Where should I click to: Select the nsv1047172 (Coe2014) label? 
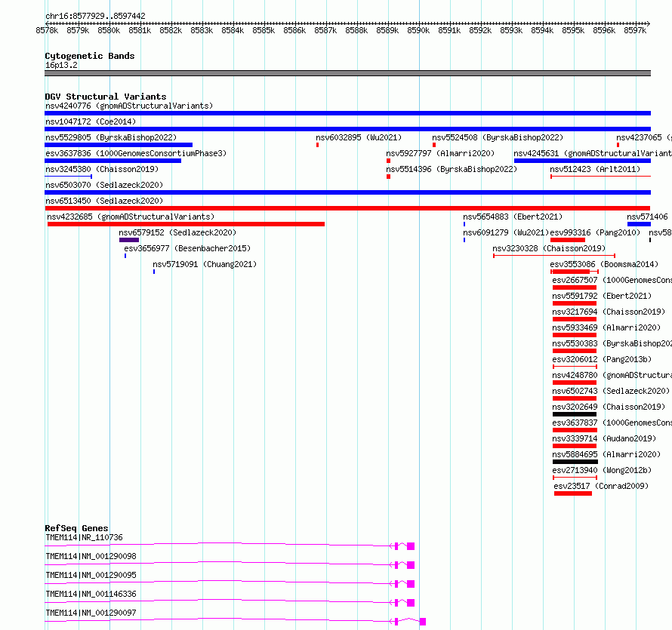tap(91, 121)
